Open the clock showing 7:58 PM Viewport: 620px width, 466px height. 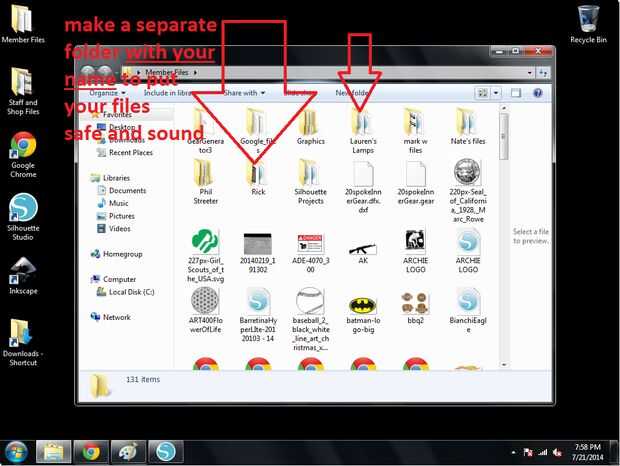[x=588, y=452]
